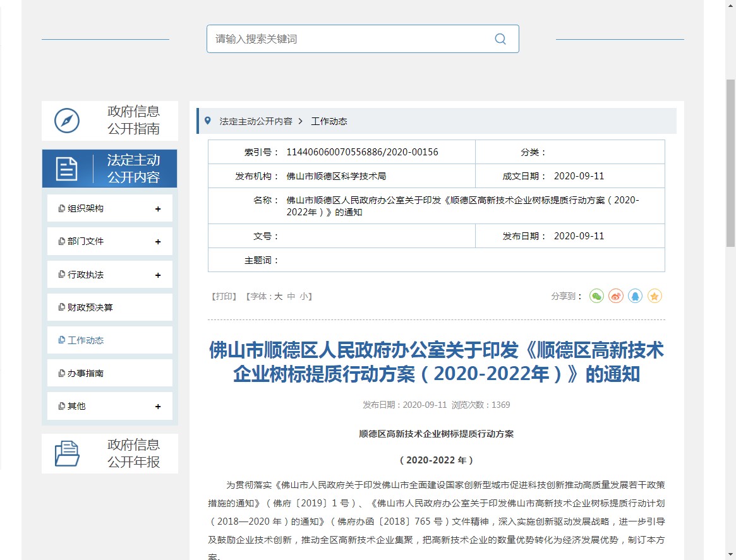Expand the 组织架构 submenu
Viewport: 736px width, 560px height.
158,209
